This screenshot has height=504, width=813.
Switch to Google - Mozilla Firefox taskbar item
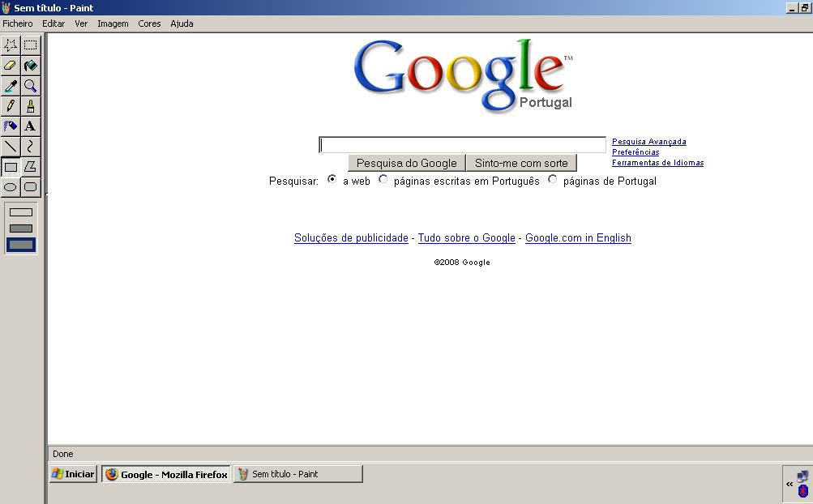click(x=166, y=474)
